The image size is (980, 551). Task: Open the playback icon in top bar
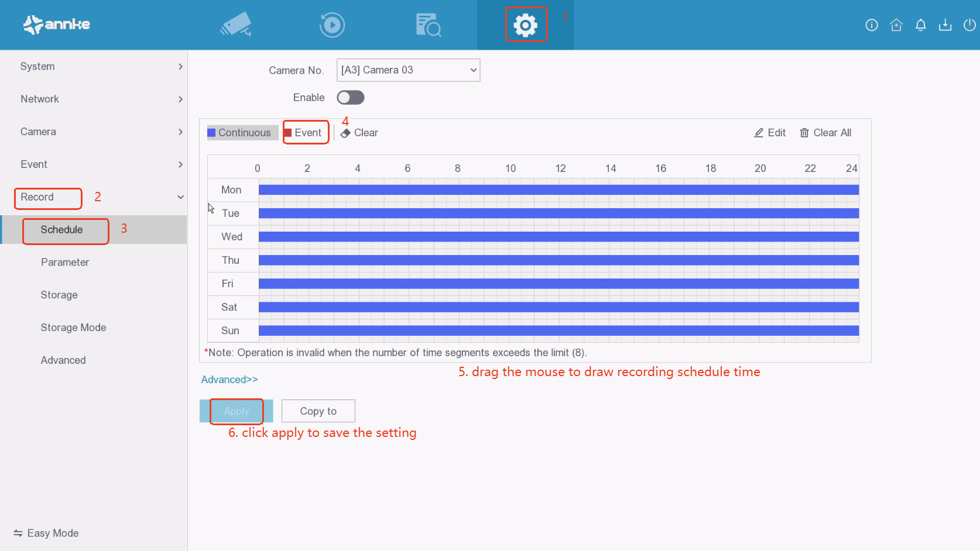coord(332,25)
